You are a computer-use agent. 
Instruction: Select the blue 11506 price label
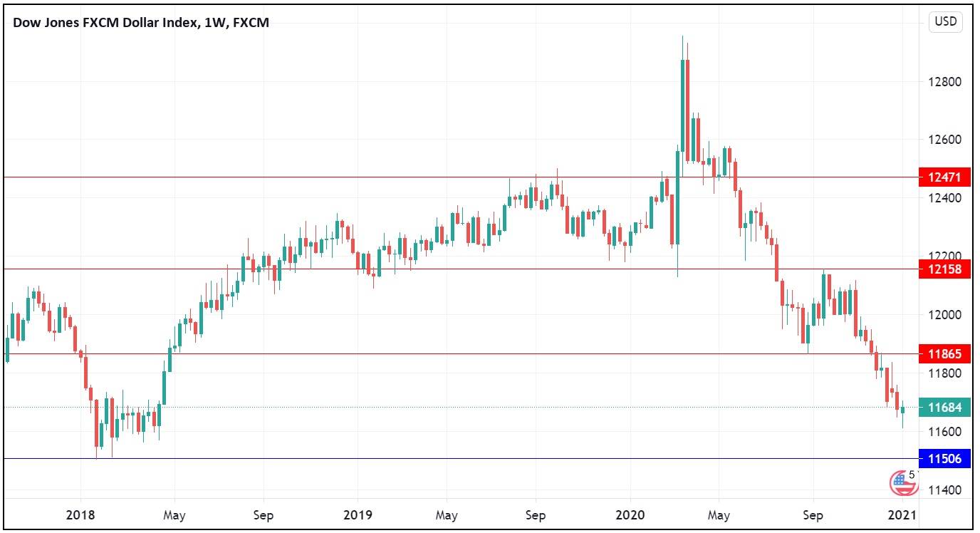(944, 459)
